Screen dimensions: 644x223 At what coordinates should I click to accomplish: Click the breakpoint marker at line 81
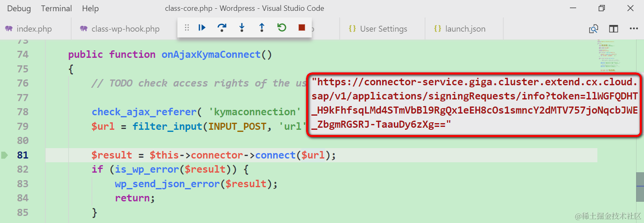click(x=5, y=155)
